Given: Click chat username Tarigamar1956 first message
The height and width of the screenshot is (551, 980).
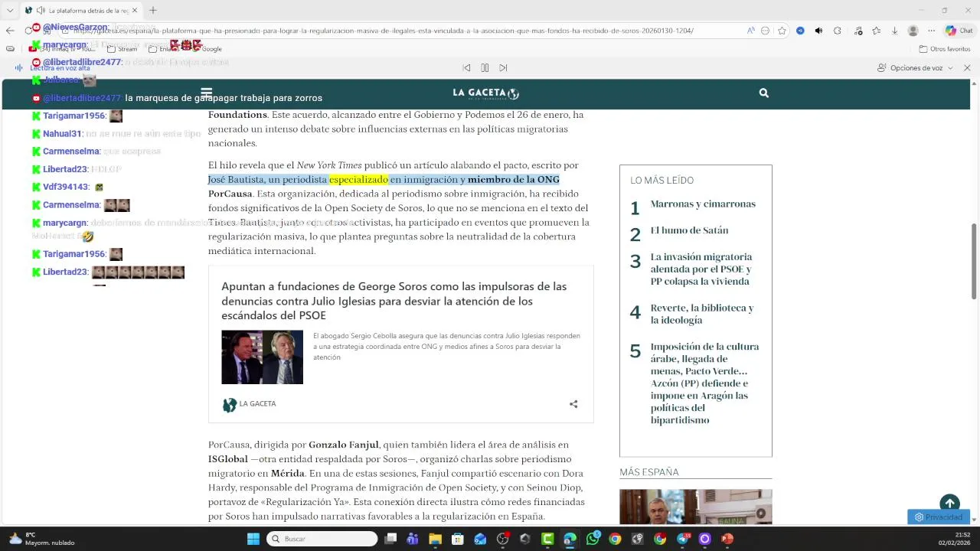Looking at the screenshot, I should (x=73, y=116).
